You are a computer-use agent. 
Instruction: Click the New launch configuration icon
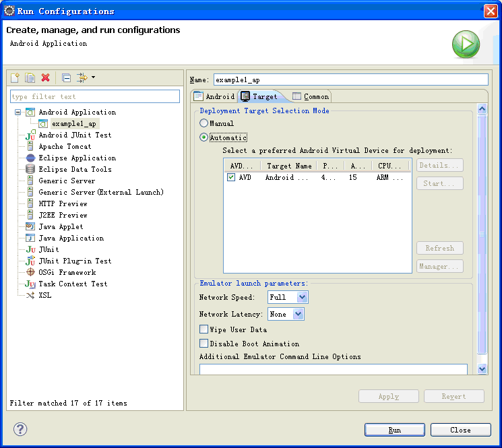pyautogui.click(x=15, y=77)
